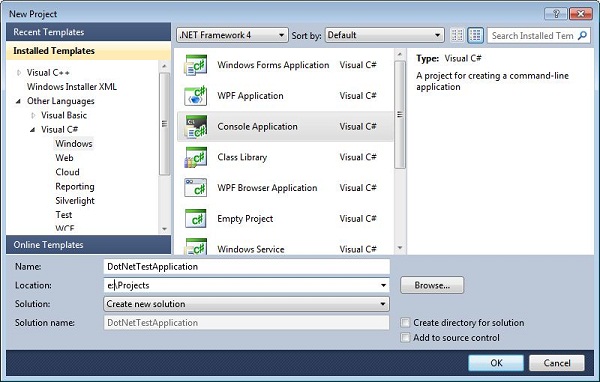Click the 'WPF Browser Application' text
This screenshot has width=600, height=382.
coord(267,188)
